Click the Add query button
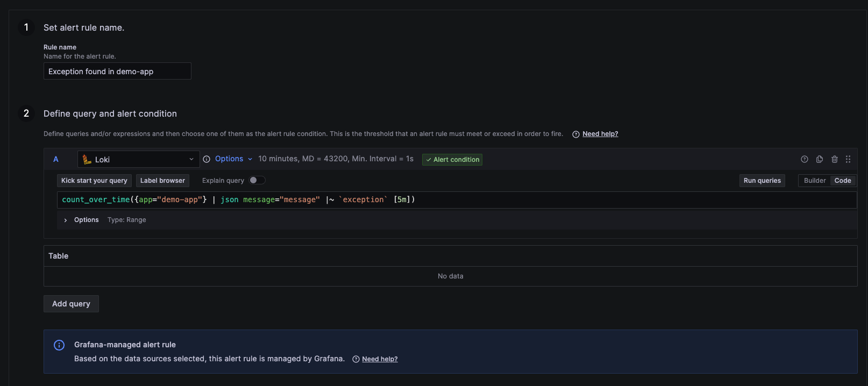868x386 pixels. pyautogui.click(x=71, y=304)
